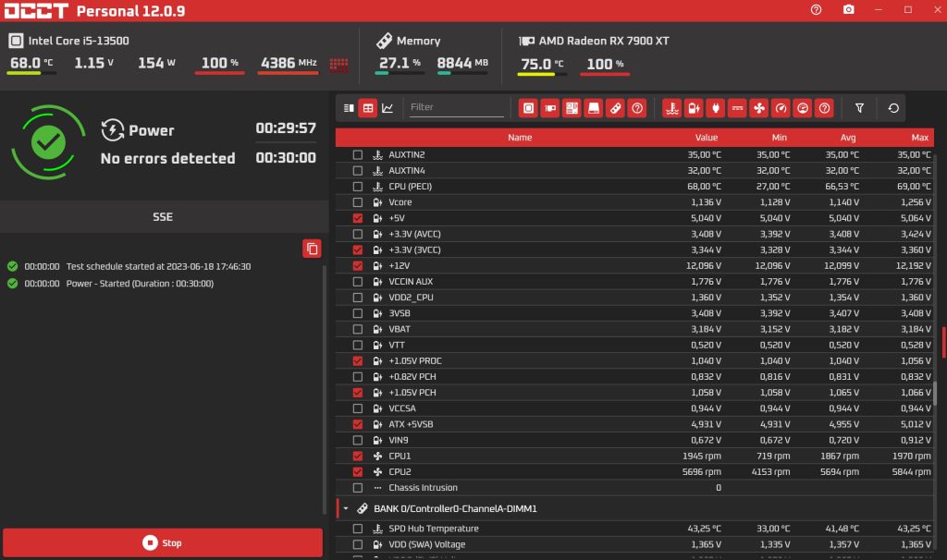Viewport: 947px width, 560px height.
Task: Toggle clock speed gauge filter icon
Action: (781, 108)
